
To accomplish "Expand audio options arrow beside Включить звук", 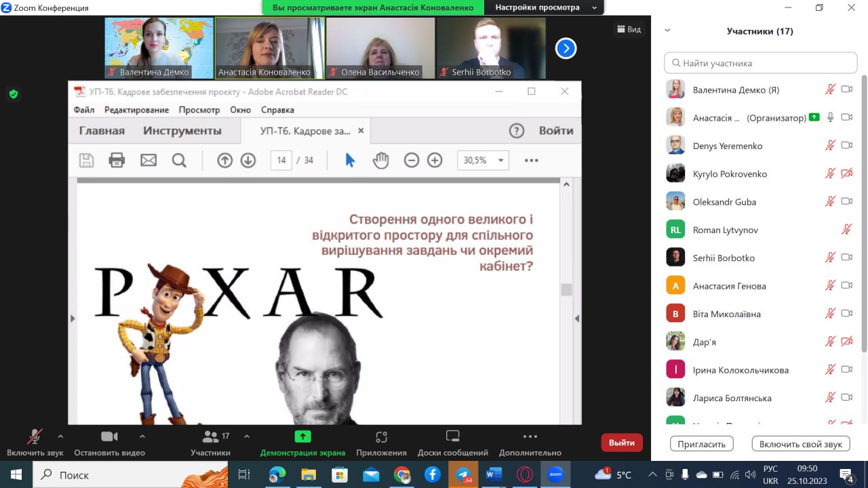I will [60, 436].
